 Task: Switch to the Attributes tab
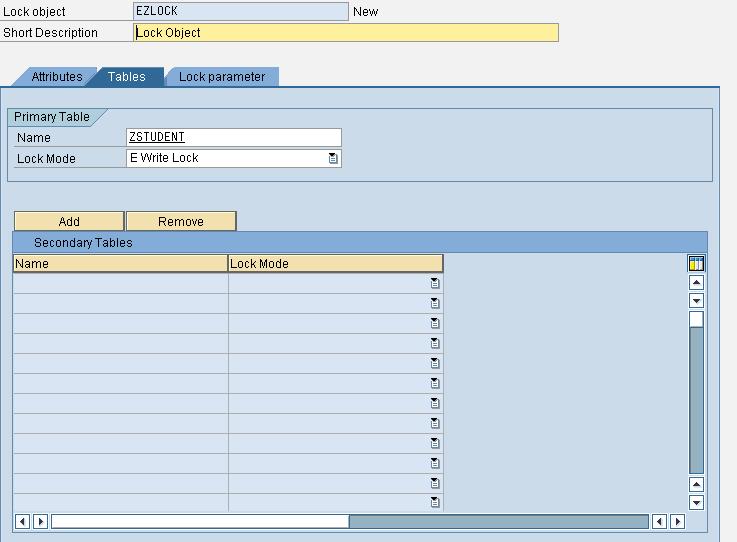(56, 77)
